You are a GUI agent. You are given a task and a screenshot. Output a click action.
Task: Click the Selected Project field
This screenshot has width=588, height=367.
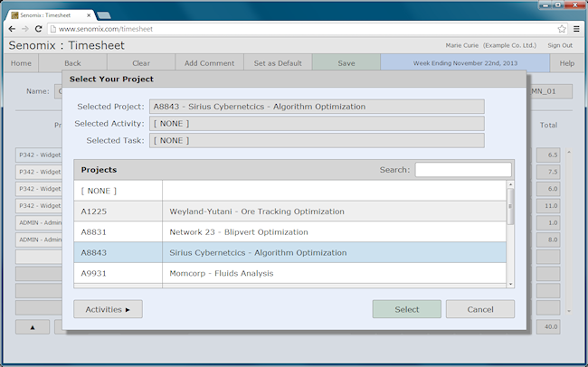click(317, 107)
